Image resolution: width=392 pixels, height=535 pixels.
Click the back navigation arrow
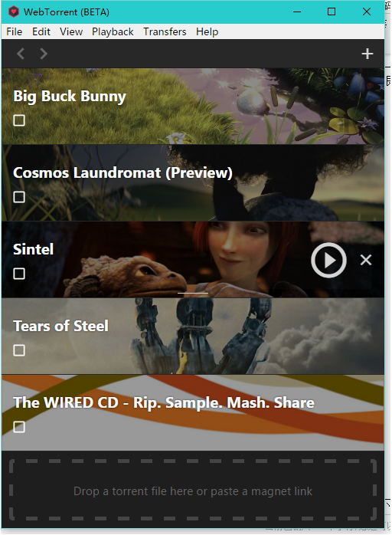pyautogui.click(x=21, y=54)
